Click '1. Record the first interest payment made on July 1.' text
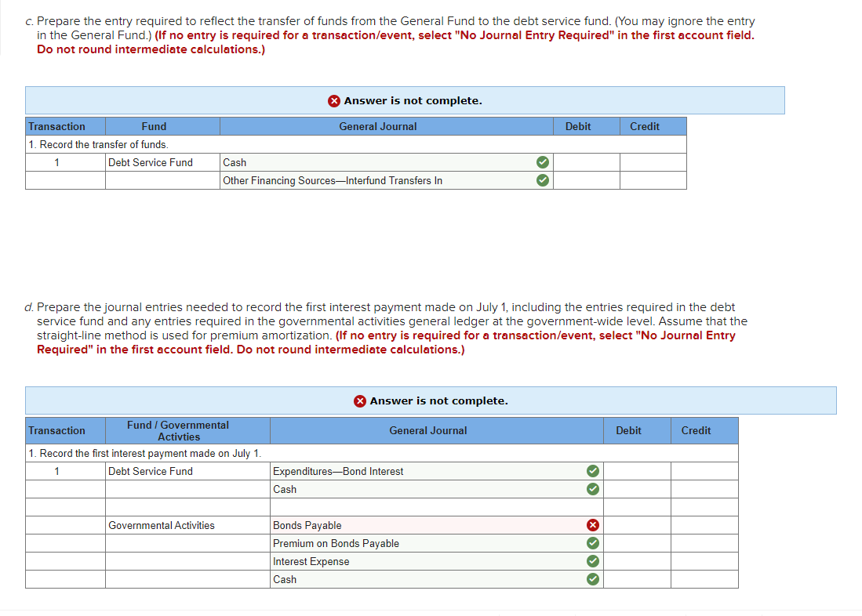862x616 pixels. pos(145,453)
